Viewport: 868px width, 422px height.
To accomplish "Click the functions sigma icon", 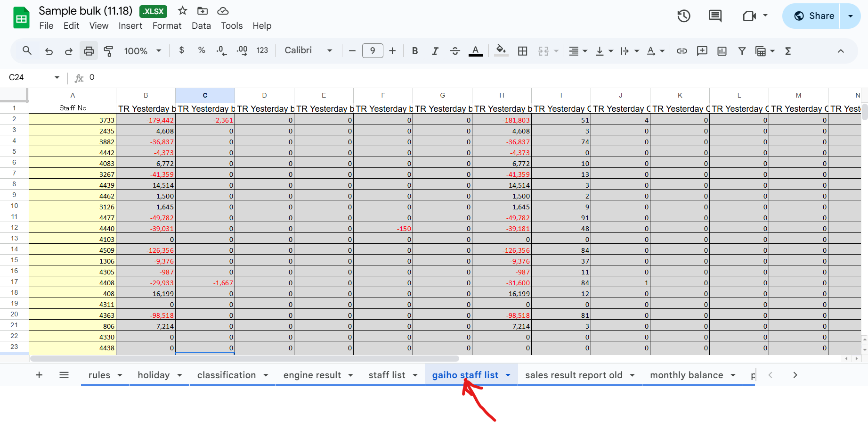I will click(x=788, y=51).
